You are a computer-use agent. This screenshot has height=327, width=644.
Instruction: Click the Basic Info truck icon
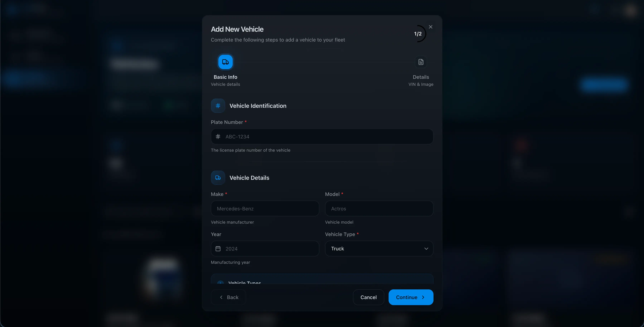click(x=225, y=62)
